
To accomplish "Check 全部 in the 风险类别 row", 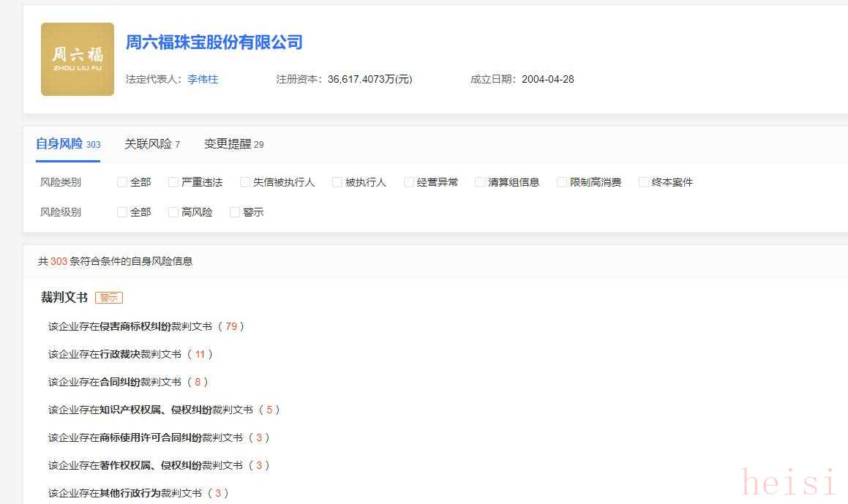I will tap(122, 182).
